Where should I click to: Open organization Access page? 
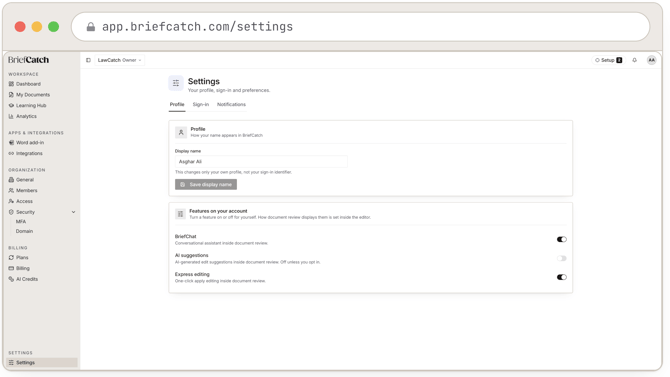21,201
